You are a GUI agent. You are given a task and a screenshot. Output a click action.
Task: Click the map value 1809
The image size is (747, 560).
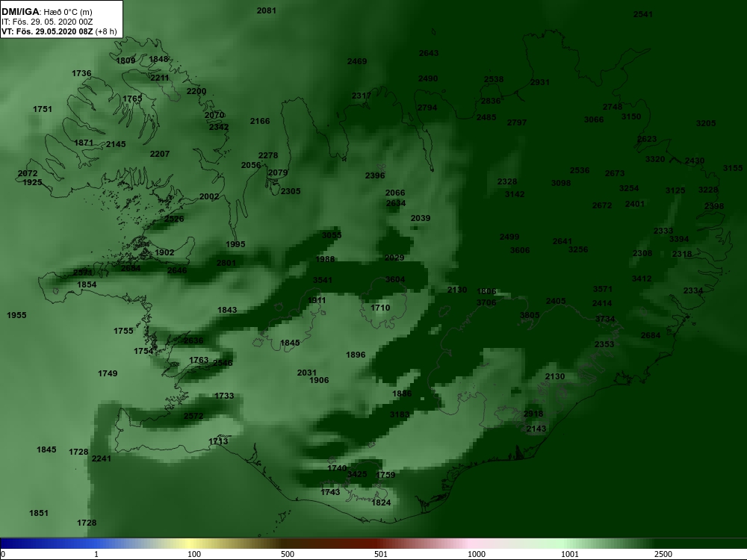[x=125, y=60]
